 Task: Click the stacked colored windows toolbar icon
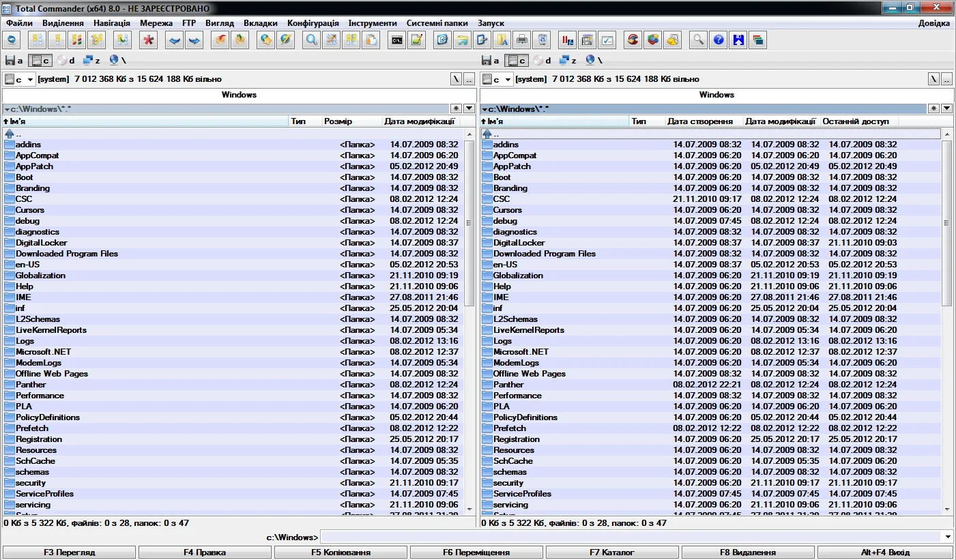(x=757, y=40)
